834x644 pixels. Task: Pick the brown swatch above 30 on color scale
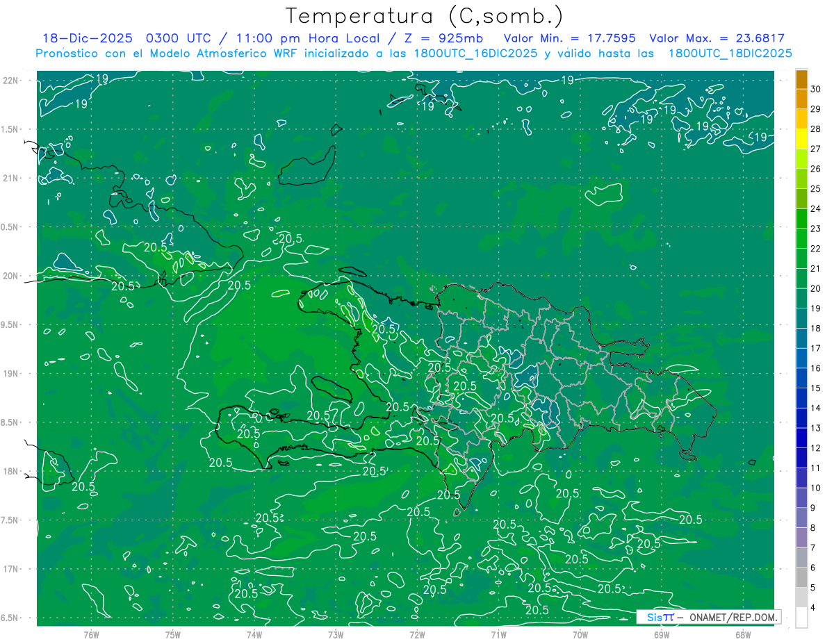801,80
